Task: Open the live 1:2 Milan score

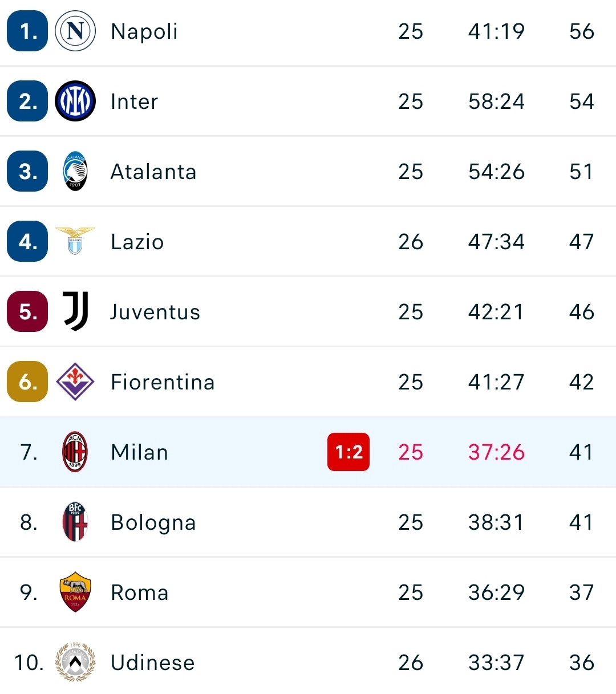Action: click(348, 452)
